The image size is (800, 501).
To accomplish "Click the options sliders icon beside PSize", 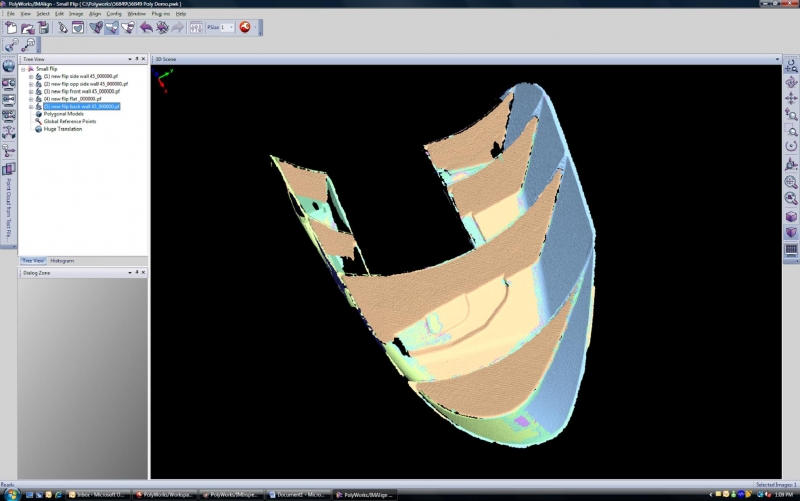I will [x=194, y=27].
